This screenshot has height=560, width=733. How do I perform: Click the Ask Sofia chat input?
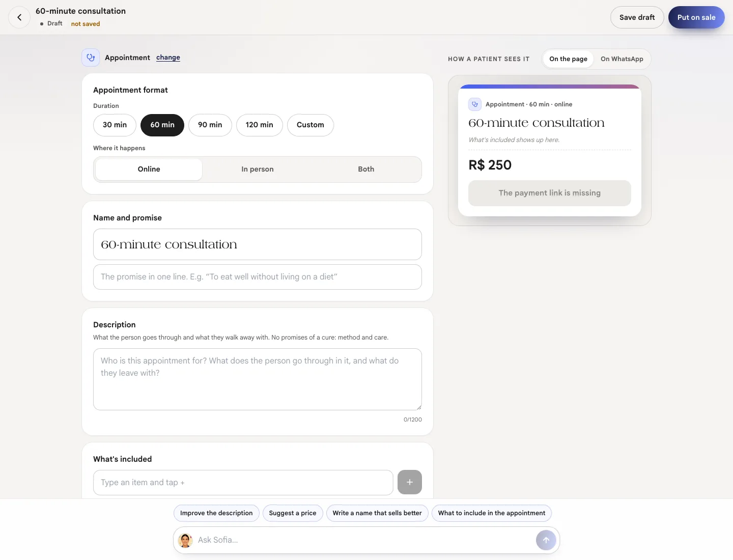pos(364,540)
